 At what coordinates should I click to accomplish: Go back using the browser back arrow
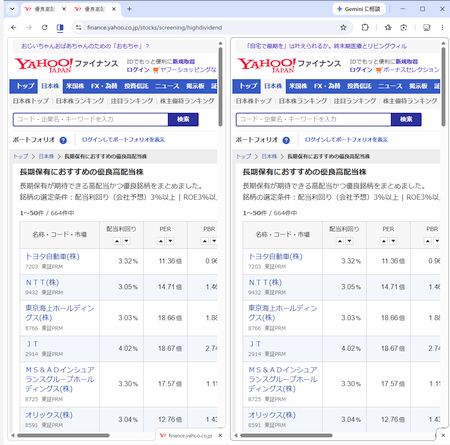tap(14, 27)
